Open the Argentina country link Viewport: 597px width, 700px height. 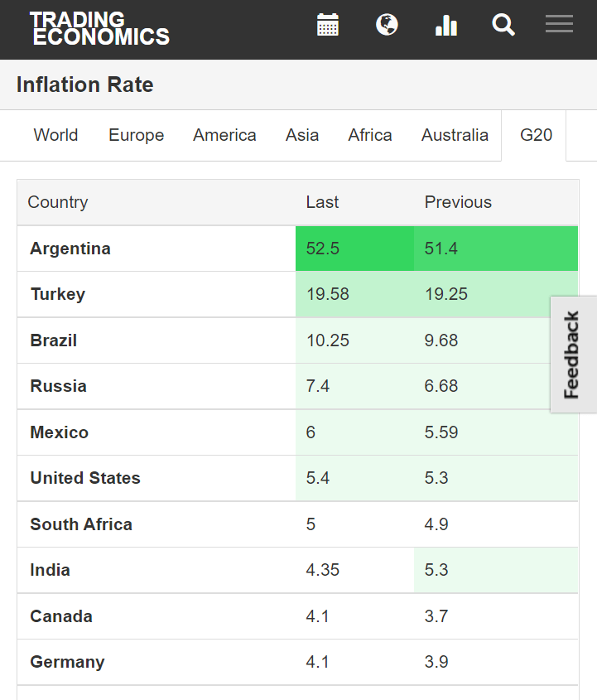point(70,249)
